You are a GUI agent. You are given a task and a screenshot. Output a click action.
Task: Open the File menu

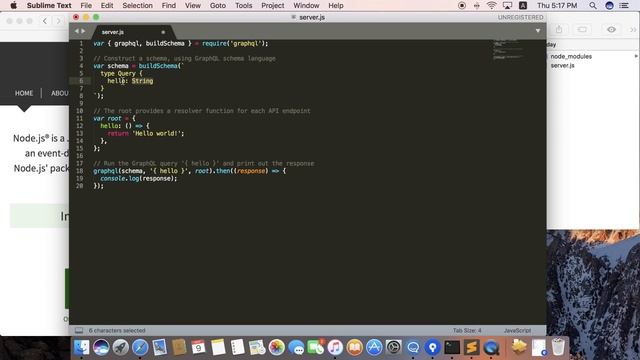tap(86, 5)
